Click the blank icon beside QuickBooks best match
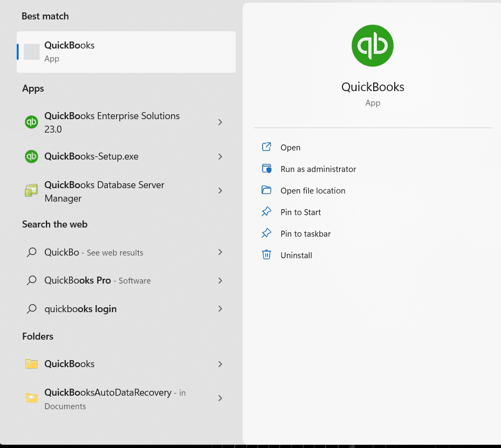 [x=32, y=52]
